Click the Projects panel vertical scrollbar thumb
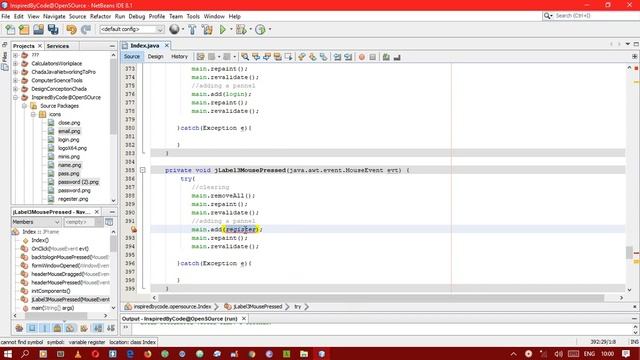Viewport: 640px width, 360px height. click(113, 96)
